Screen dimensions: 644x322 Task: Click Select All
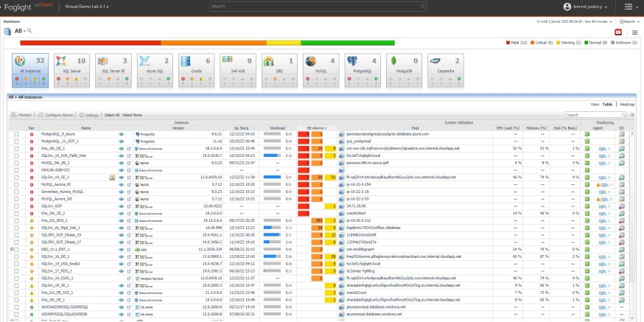112,115
